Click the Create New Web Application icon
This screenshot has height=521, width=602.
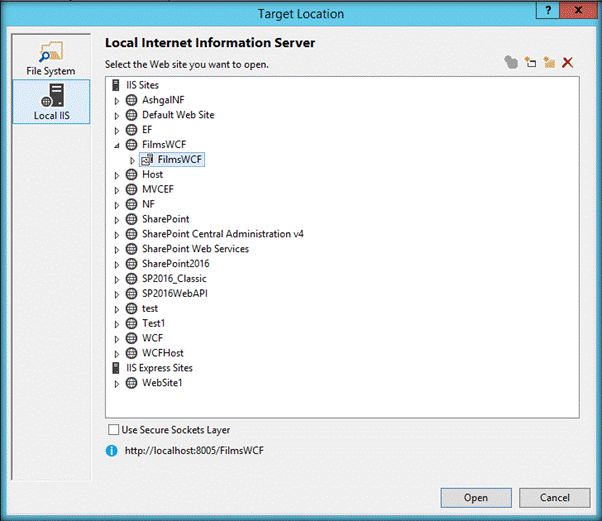(531, 62)
